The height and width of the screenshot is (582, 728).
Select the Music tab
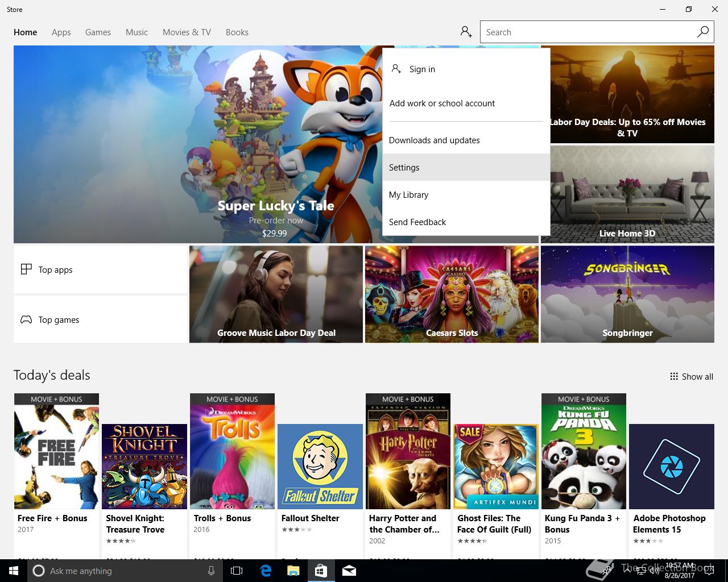click(x=136, y=32)
